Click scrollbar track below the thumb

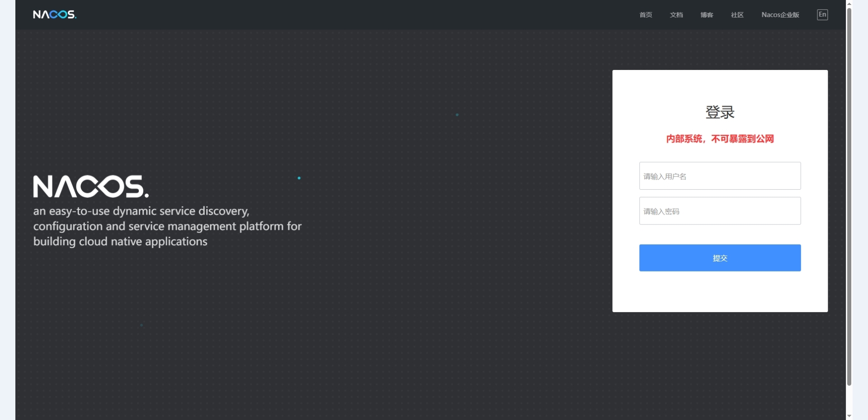point(849,400)
